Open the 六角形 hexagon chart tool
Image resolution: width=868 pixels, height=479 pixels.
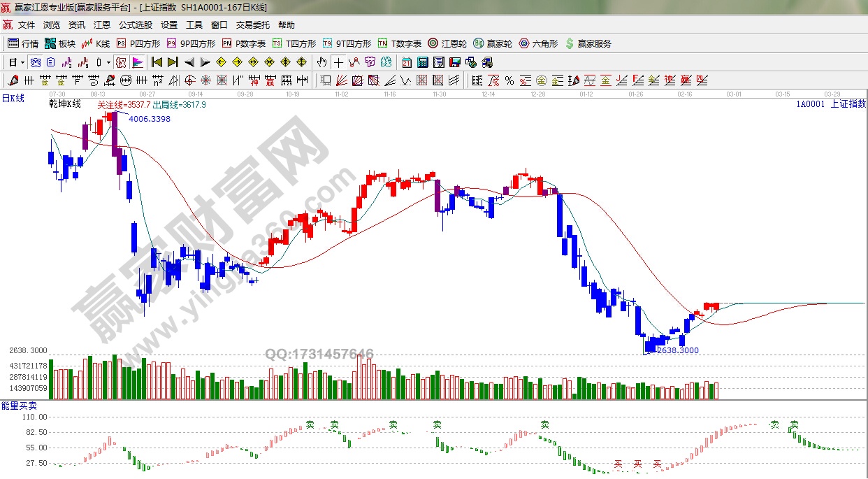coord(538,43)
